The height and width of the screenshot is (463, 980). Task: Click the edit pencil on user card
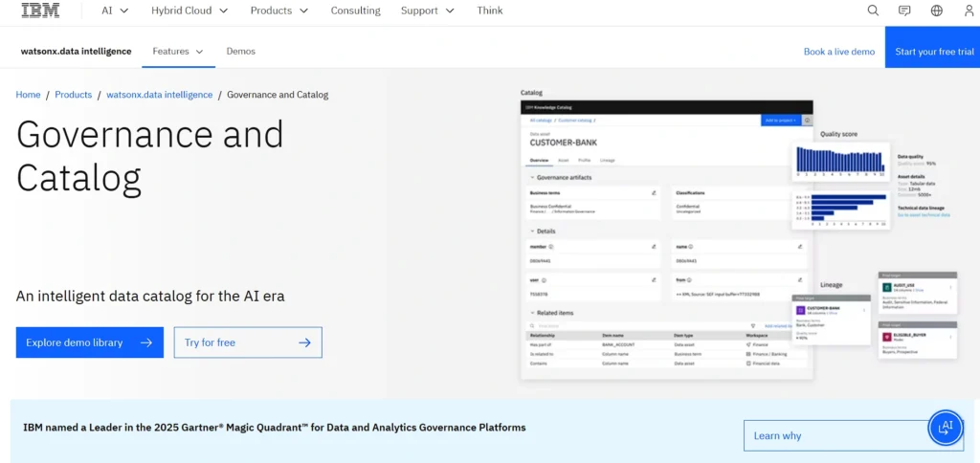[654, 280]
